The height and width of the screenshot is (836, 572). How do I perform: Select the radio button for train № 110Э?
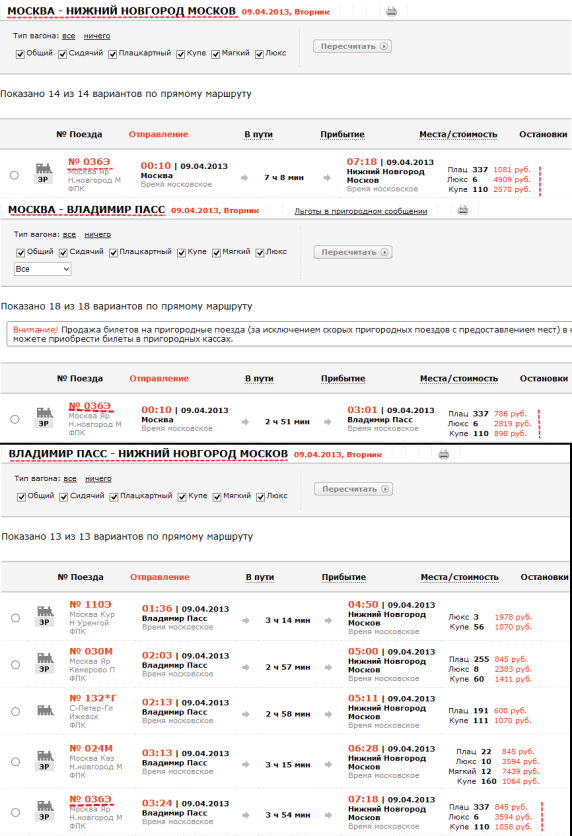coord(15,617)
